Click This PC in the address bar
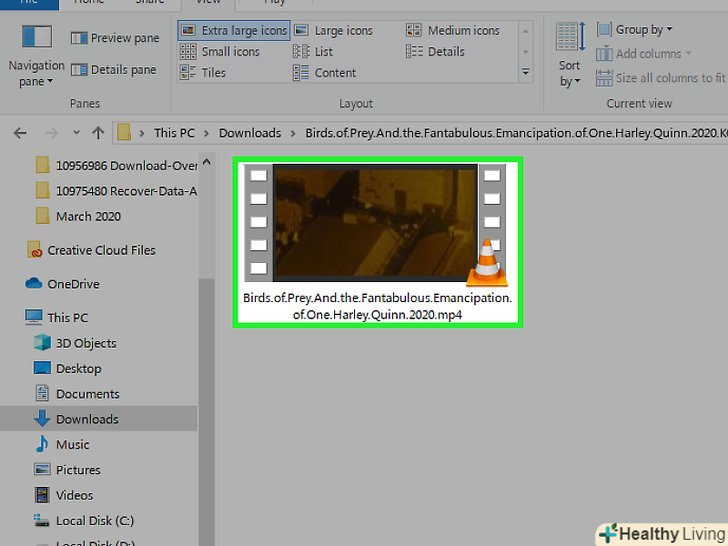Screen dimensions: 728x546 (174, 133)
